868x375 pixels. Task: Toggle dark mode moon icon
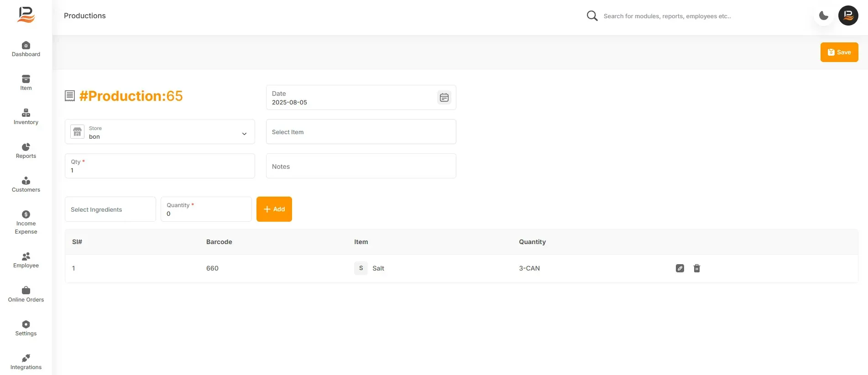point(824,16)
